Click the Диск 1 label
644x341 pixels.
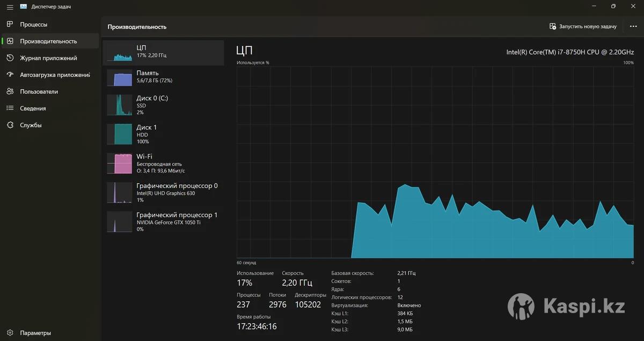[147, 127]
